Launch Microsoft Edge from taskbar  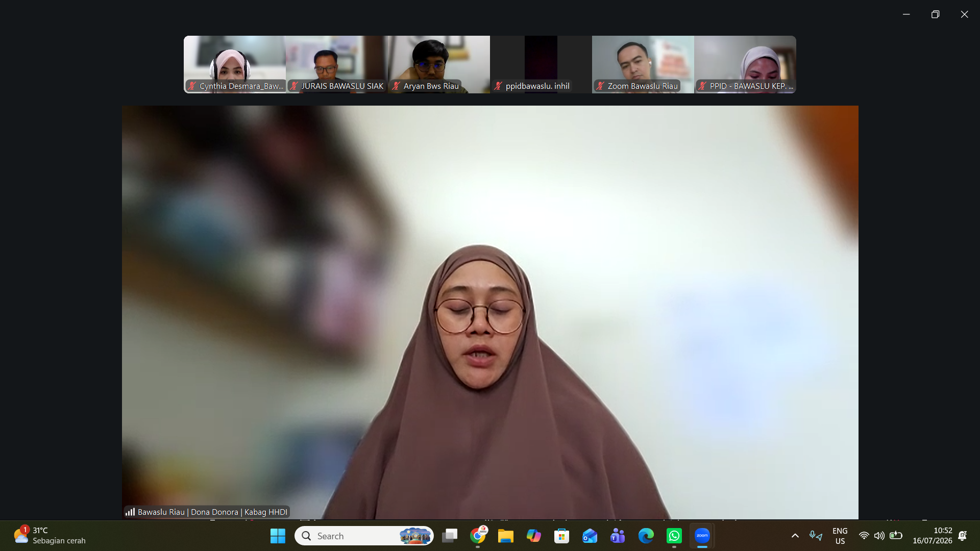[x=646, y=536]
